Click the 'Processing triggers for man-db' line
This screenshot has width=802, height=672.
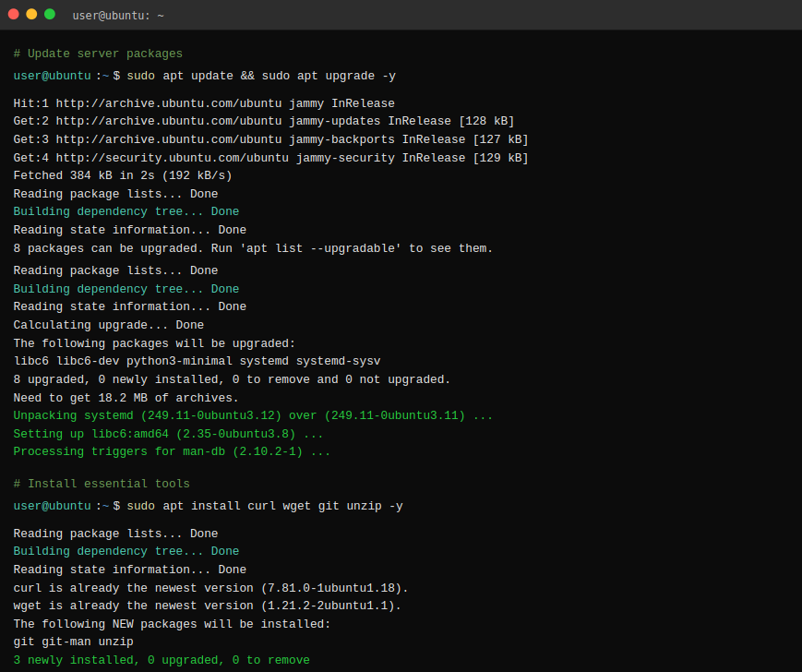[172, 451]
